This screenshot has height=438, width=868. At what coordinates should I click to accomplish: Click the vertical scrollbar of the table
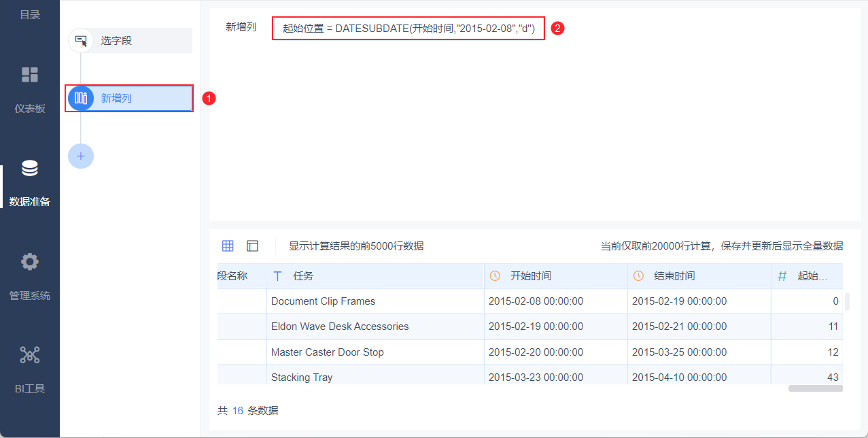(847, 302)
